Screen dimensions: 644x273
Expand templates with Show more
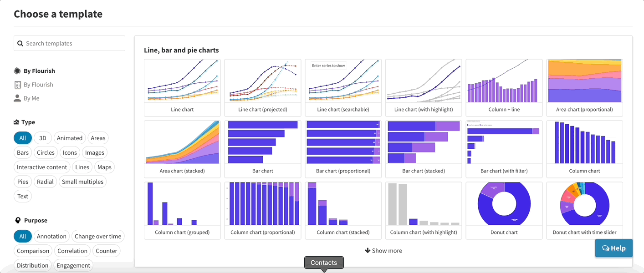click(x=383, y=251)
